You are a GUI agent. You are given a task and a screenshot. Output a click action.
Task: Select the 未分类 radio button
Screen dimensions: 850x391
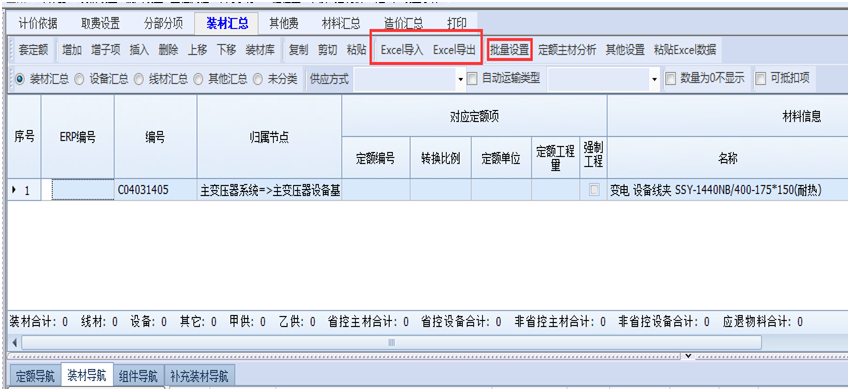[x=258, y=79]
